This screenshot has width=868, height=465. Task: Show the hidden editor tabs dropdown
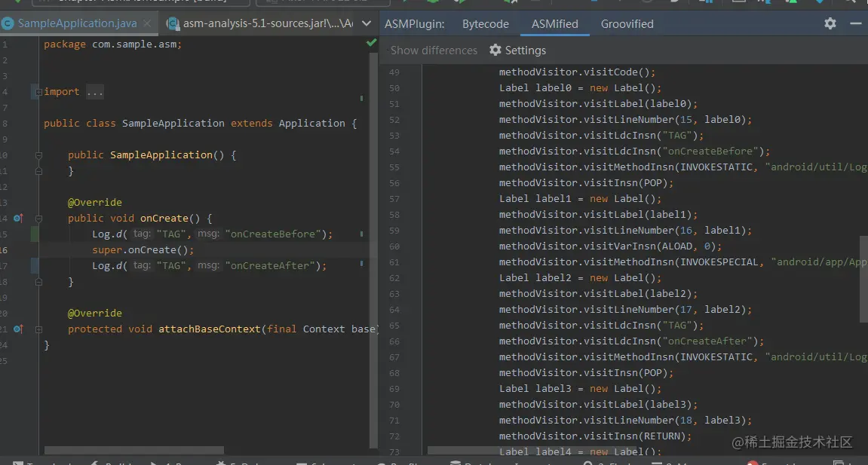click(x=366, y=23)
